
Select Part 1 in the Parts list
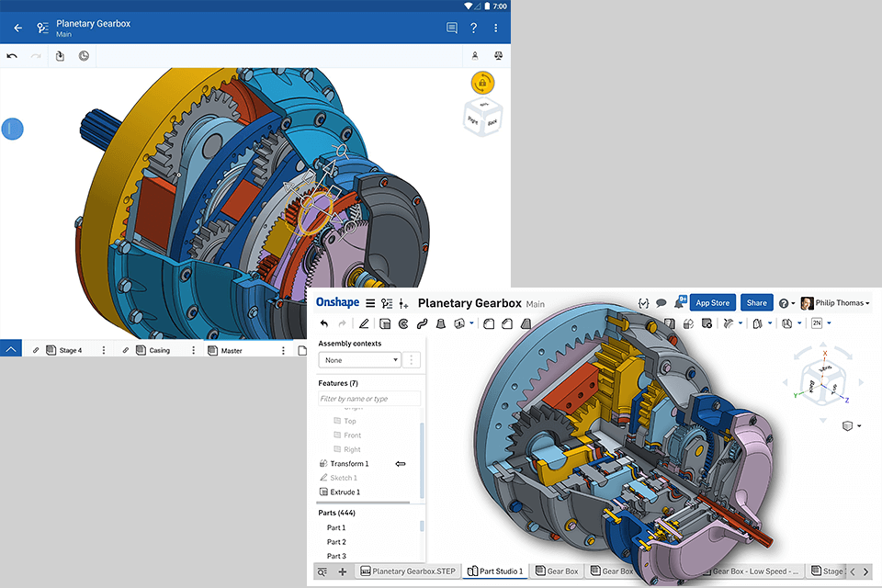336,527
